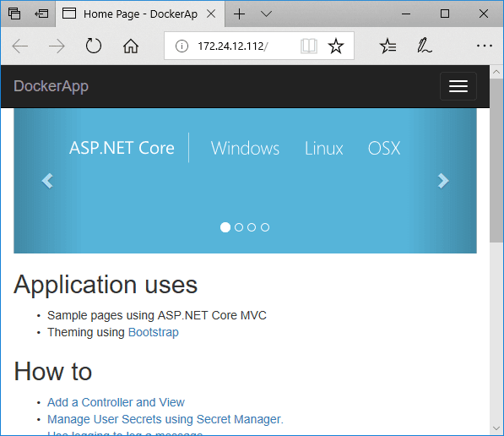The width and height of the screenshot is (504, 436).
Task: Open the Bootstrap link
Action: (x=154, y=332)
